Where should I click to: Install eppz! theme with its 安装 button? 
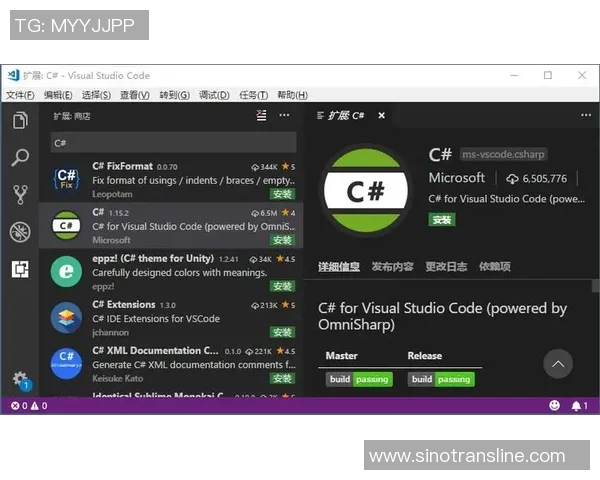(x=282, y=286)
